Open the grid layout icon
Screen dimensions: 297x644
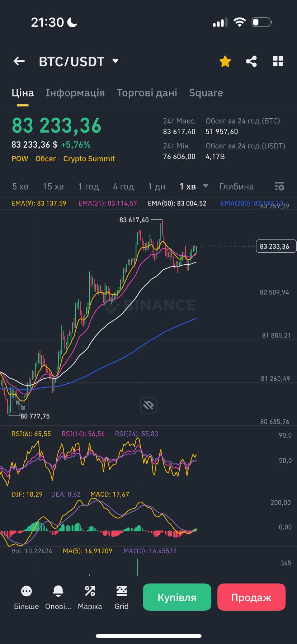tap(278, 61)
